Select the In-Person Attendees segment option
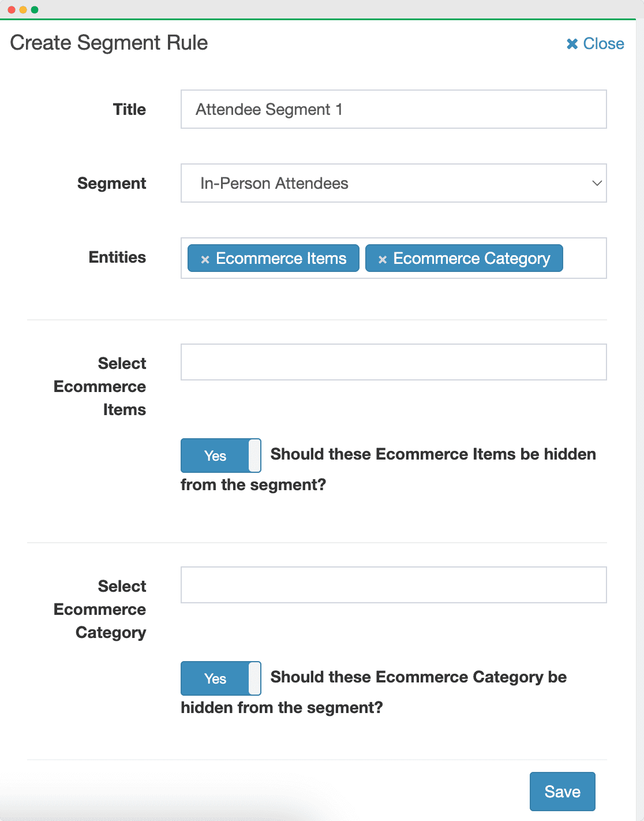This screenshot has width=644, height=821. [x=274, y=183]
